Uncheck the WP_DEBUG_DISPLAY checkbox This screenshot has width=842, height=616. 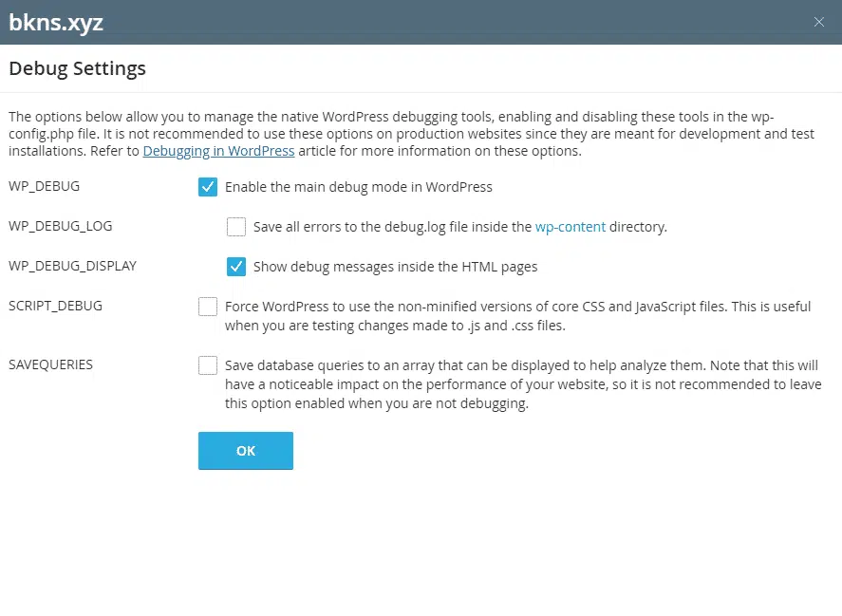coord(236,267)
